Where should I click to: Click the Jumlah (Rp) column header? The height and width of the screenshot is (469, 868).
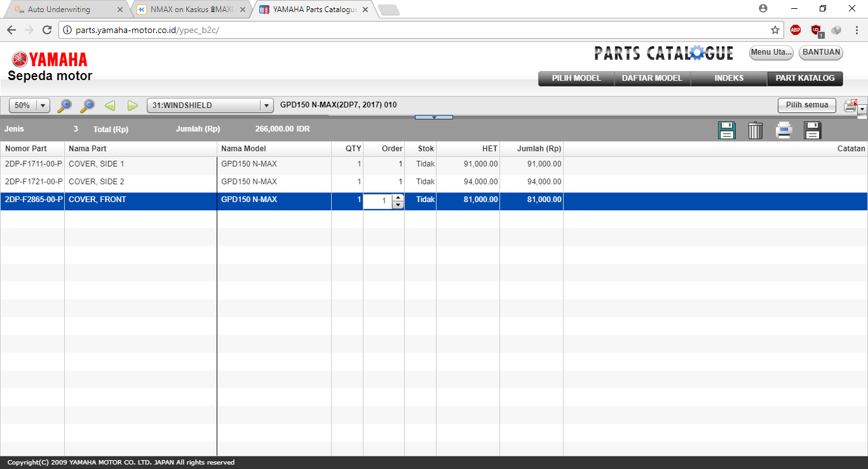click(x=531, y=149)
